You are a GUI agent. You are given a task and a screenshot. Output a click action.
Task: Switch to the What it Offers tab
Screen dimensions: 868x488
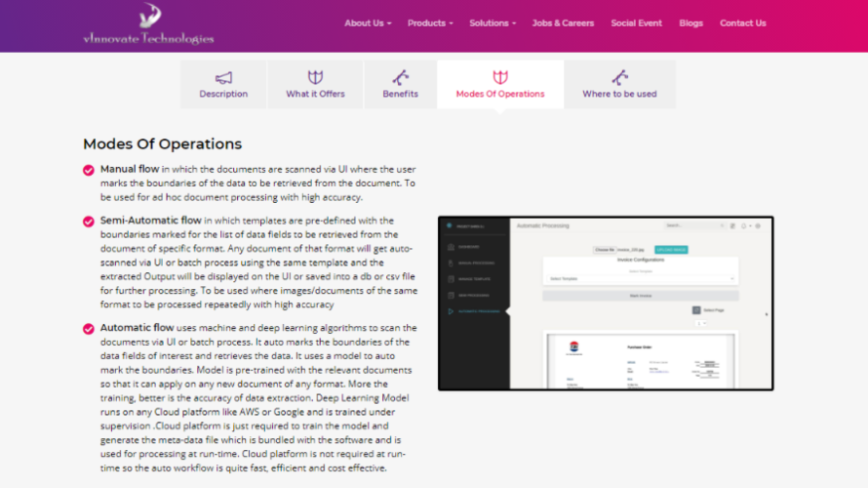316,84
